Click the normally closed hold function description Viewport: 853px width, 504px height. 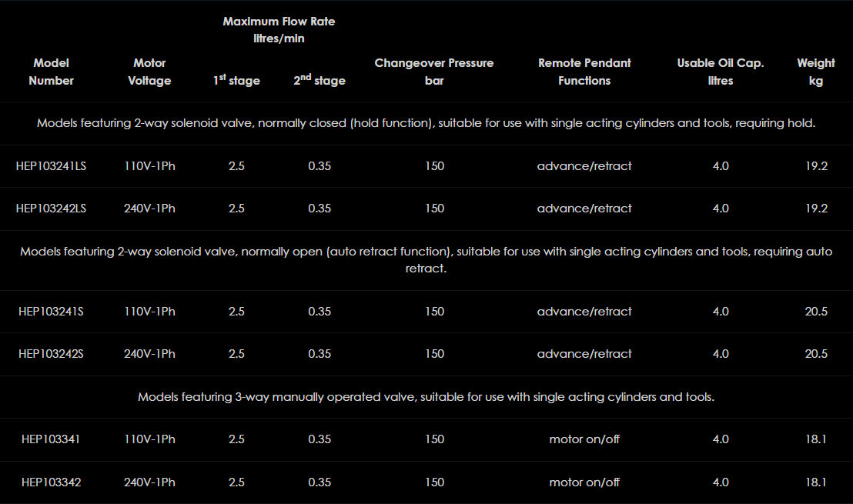click(x=426, y=123)
